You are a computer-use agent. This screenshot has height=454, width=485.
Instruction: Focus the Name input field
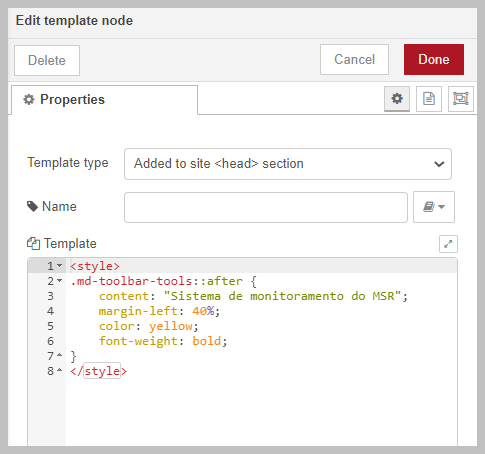pyautogui.click(x=266, y=207)
